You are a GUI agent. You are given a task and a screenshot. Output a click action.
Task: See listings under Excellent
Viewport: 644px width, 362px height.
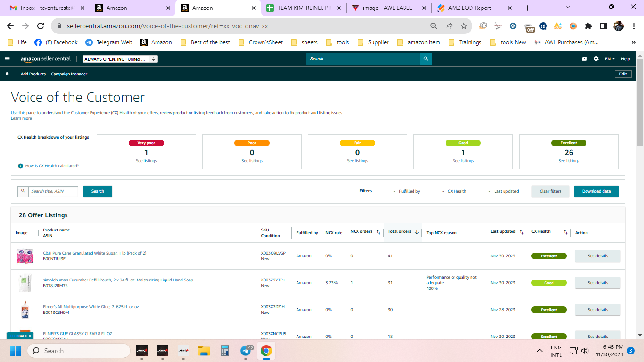[569, 161]
